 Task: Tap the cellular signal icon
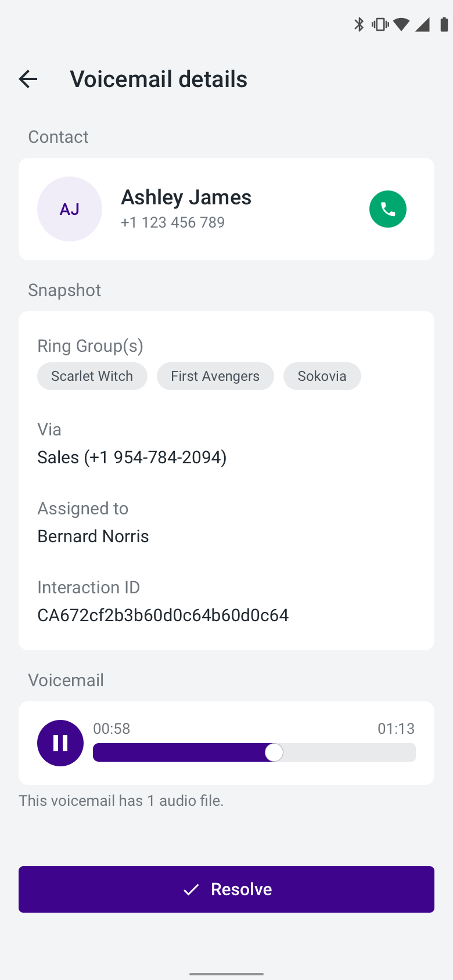click(x=422, y=24)
